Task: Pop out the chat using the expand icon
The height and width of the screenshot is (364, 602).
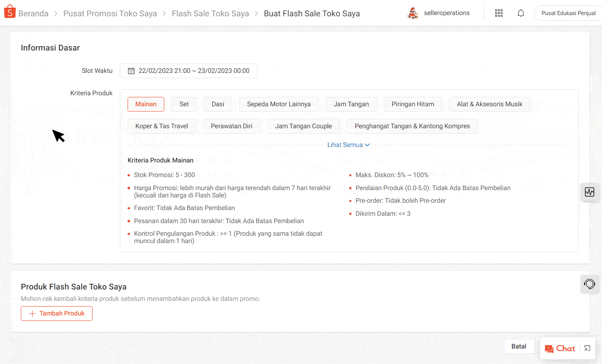Action: 587,349
